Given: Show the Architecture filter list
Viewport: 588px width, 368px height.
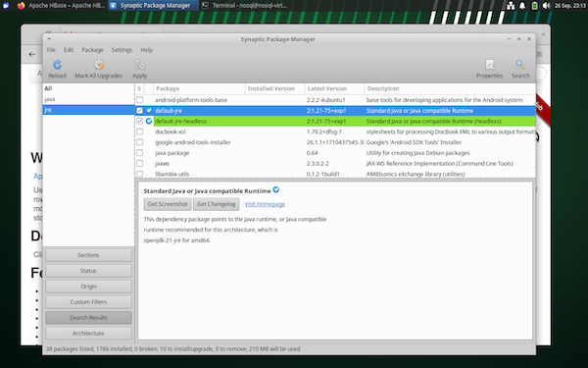Looking at the screenshot, I should (88, 334).
